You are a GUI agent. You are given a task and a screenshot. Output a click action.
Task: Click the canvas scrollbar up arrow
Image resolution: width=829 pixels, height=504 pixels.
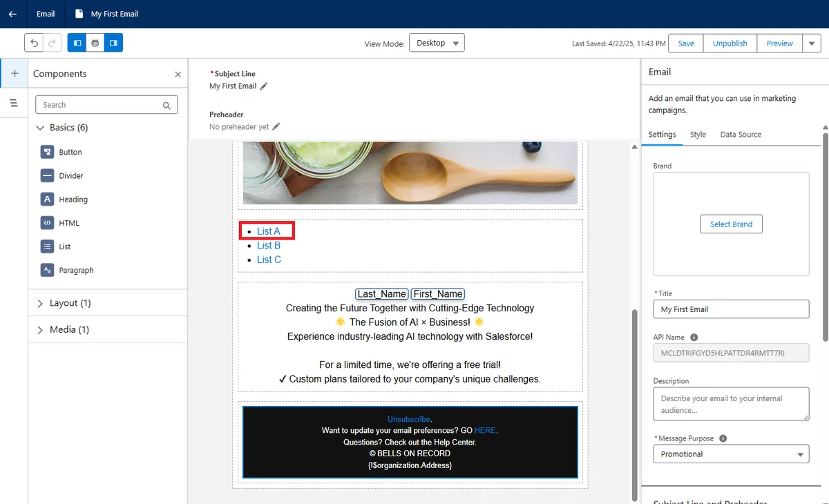point(635,146)
